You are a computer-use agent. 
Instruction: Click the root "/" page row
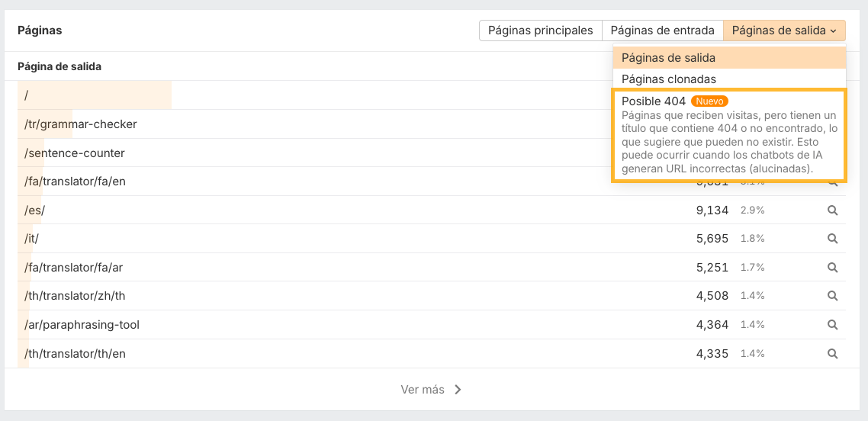pos(27,95)
